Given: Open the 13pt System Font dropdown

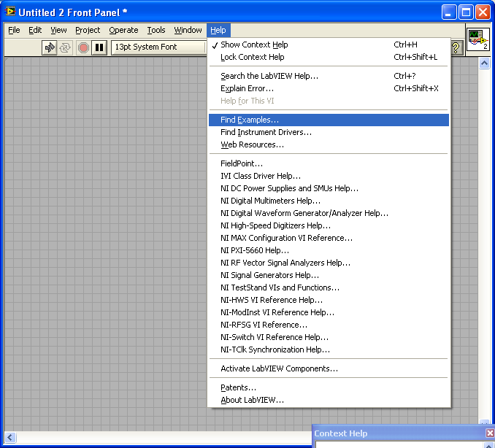Looking at the screenshot, I should pos(158,47).
